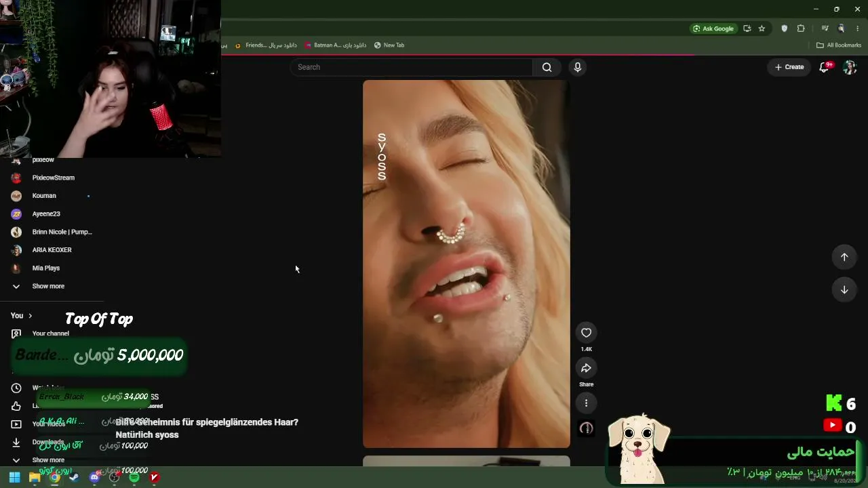Open YouTube notifications bell
The image size is (868, 488).
click(825, 67)
